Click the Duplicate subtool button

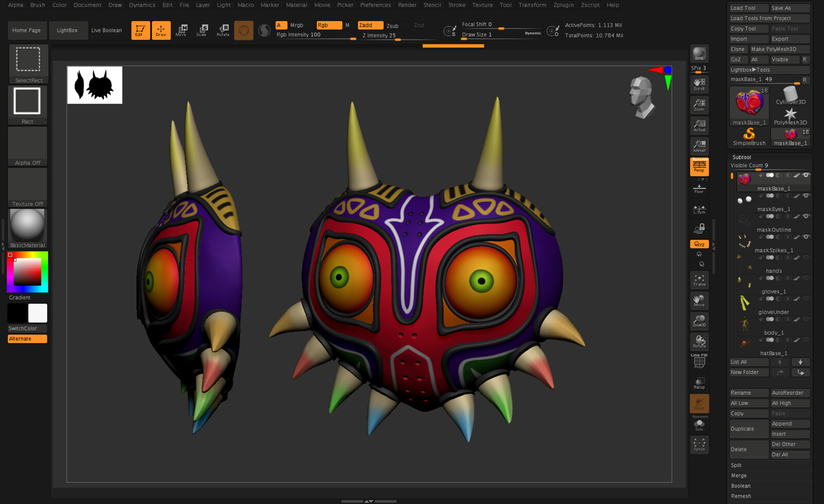[749, 429]
